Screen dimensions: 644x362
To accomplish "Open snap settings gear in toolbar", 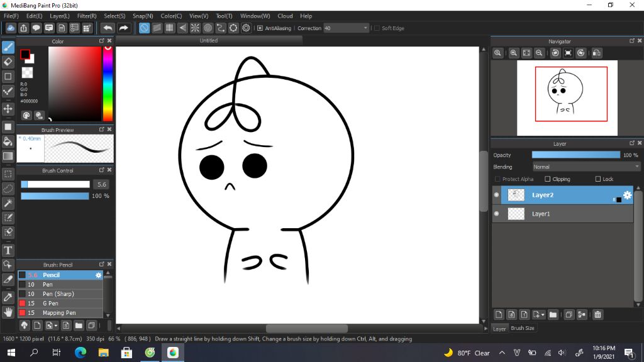I will click(x=246, y=28).
